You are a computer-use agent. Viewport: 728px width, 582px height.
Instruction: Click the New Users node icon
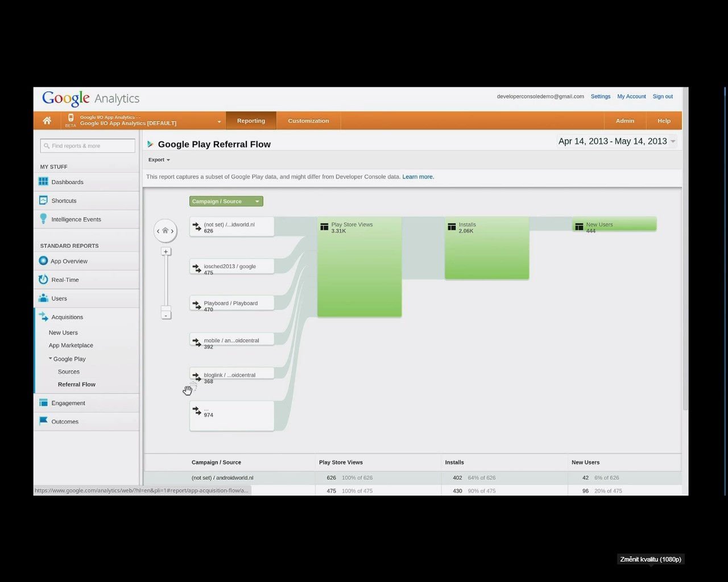(579, 227)
